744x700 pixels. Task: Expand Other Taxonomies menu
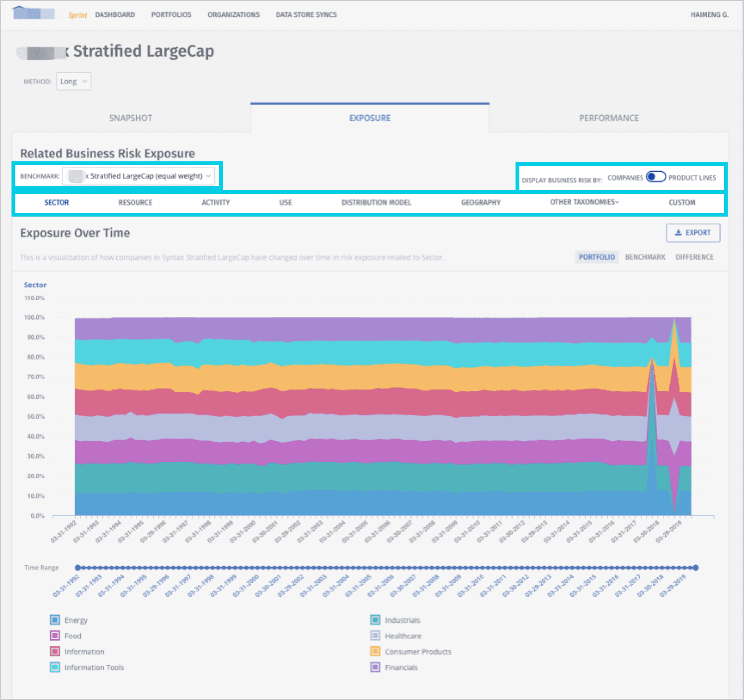(x=584, y=202)
